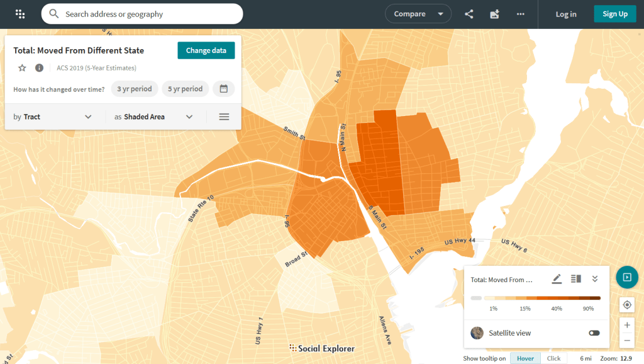Click the export image icon
This screenshot has width=644, height=364.
click(494, 14)
